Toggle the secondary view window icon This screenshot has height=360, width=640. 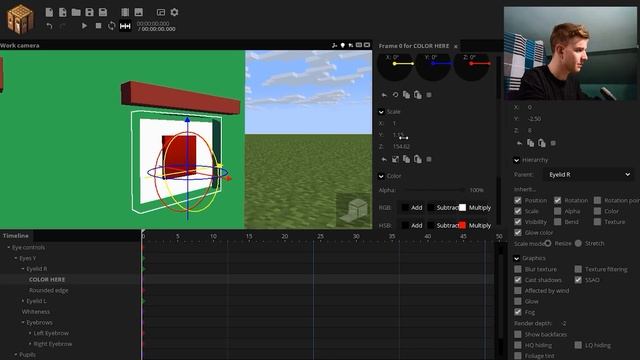coord(161,12)
